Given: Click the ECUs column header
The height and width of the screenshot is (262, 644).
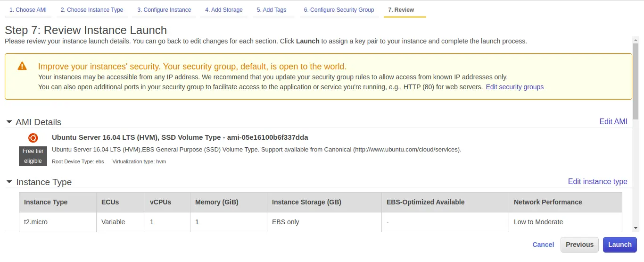Looking at the screenshot, I should (x=120, y=202).
